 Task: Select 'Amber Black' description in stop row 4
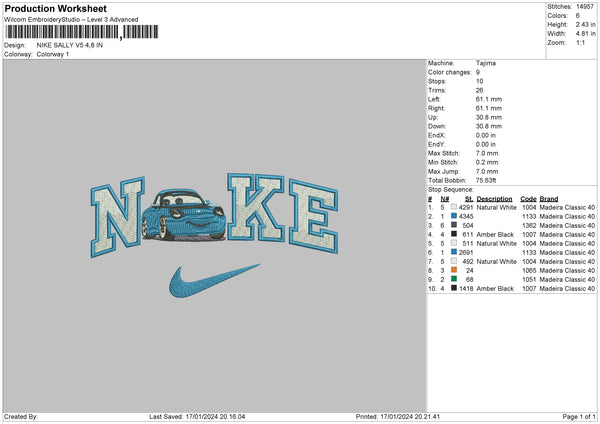tap(495, 235)
